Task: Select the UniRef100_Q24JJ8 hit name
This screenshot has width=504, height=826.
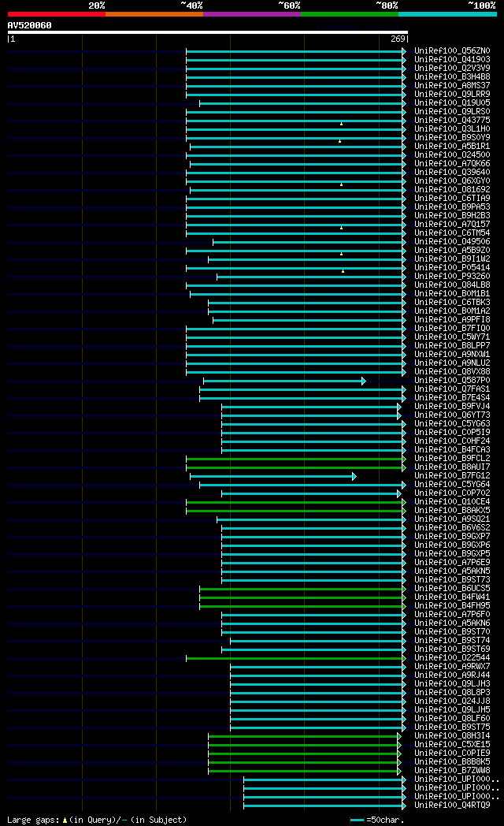Action: point(452,701)
